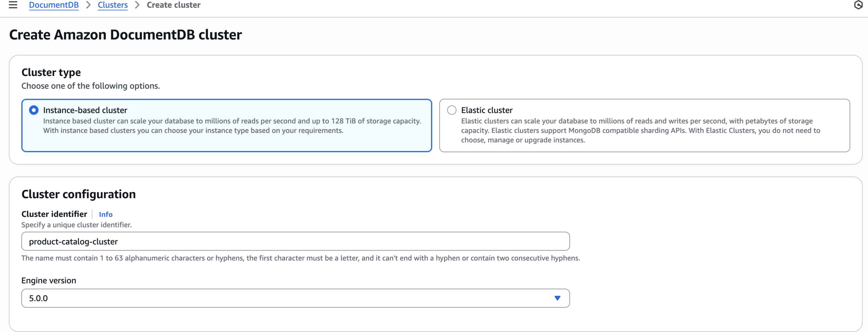Click the Instance-based cluster description text
This screenshot has height=332, width=868.
pyautogui.click(x=232, y=126)
